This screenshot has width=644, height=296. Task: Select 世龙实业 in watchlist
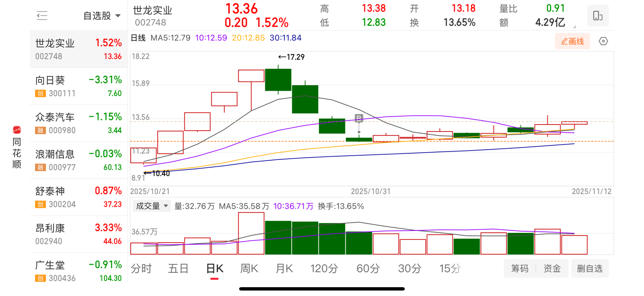point(79,49)
